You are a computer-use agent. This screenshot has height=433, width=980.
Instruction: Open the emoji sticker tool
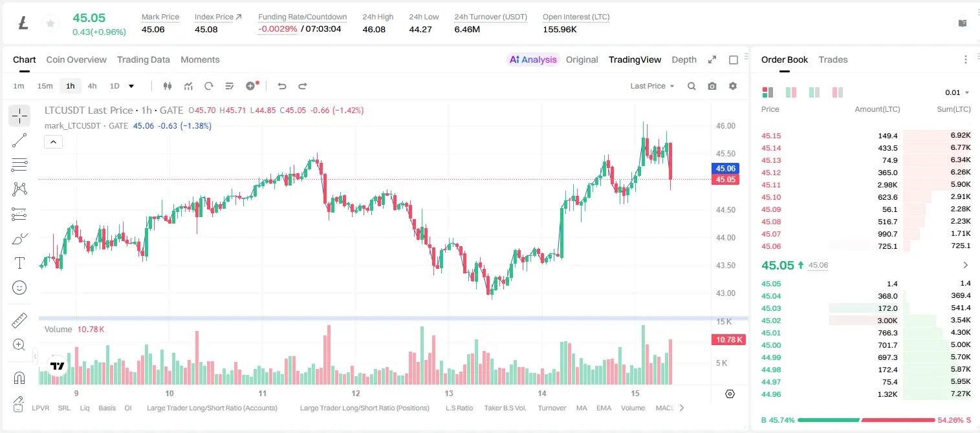click(19, 288)
